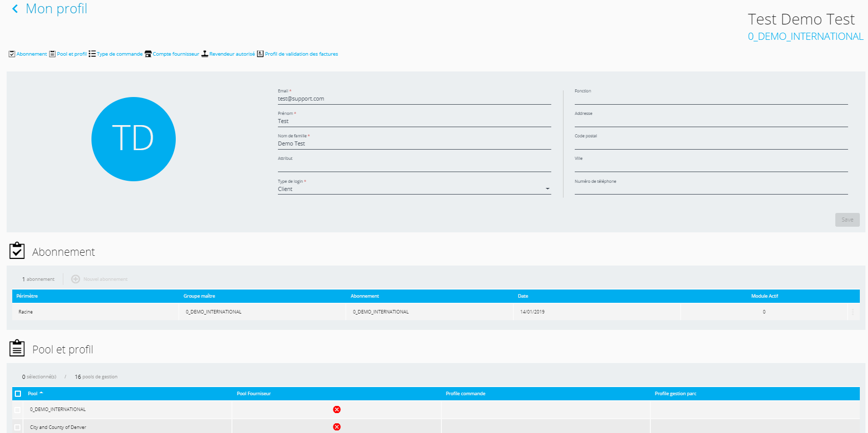The image size is (868, 433).
Task: Click the Pool Fourniseur column header
Action: coord(254,394)
